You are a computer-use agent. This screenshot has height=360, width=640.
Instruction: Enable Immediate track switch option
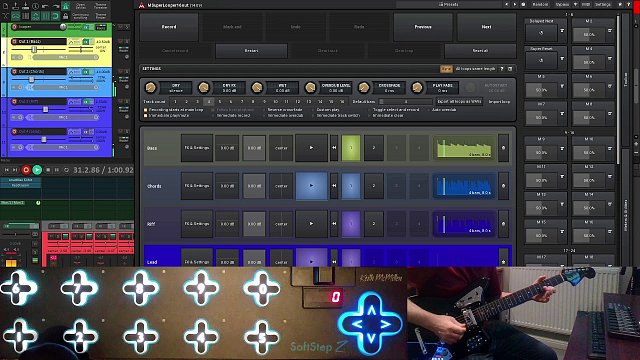pyautogui.click(x=336, y=116)
